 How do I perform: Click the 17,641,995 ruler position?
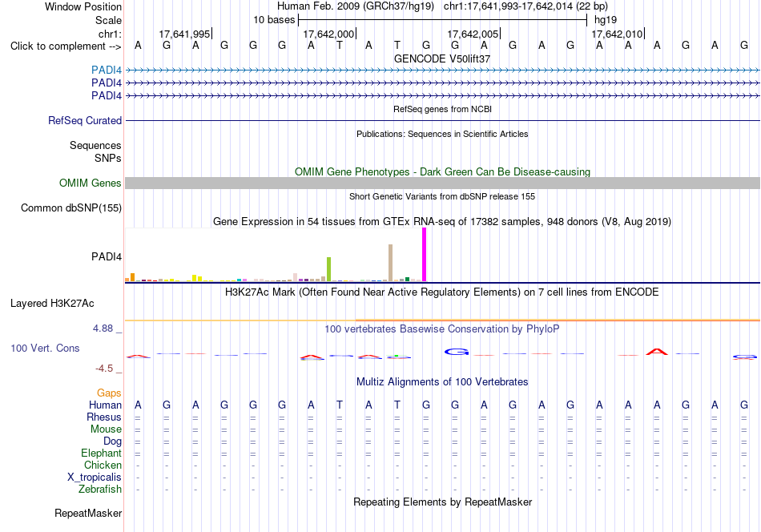pos(184,34)
